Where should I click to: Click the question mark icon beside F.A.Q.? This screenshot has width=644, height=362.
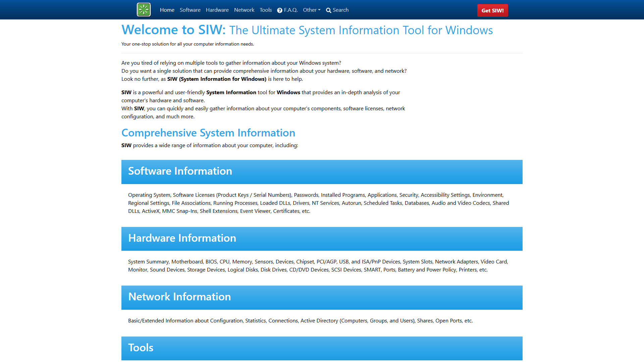pos(279,10)
